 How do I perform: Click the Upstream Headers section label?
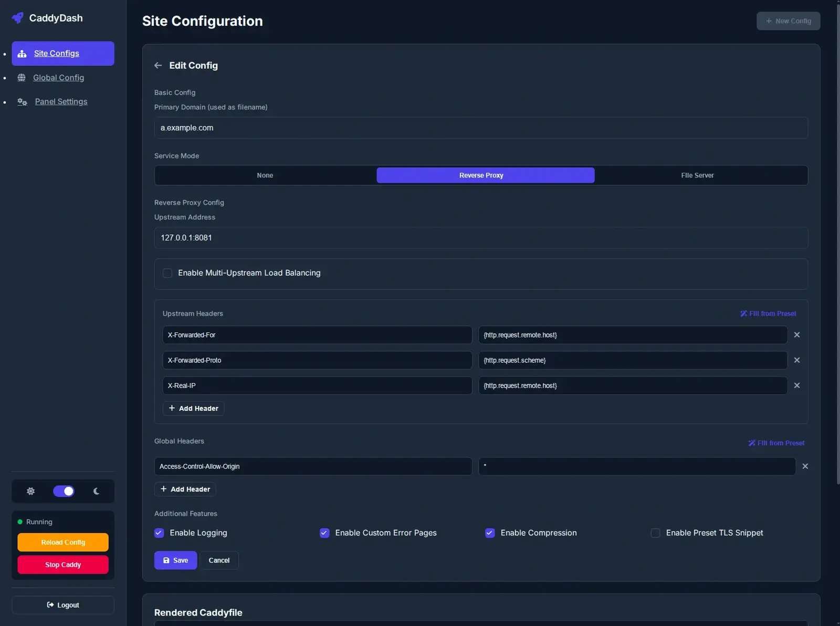click(x=193, y=314)
